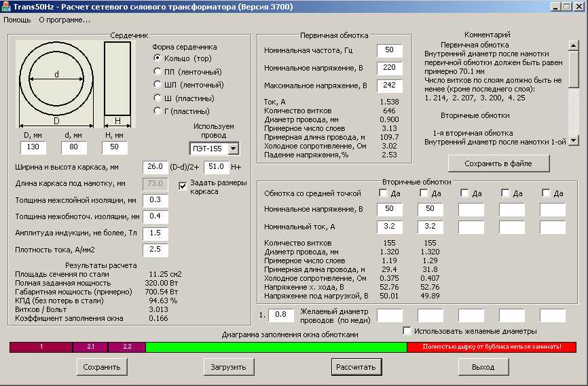Toggle Использовать желаемые диаметры checkbox
The image size is (588, 386).
click(x=407, y=331)
